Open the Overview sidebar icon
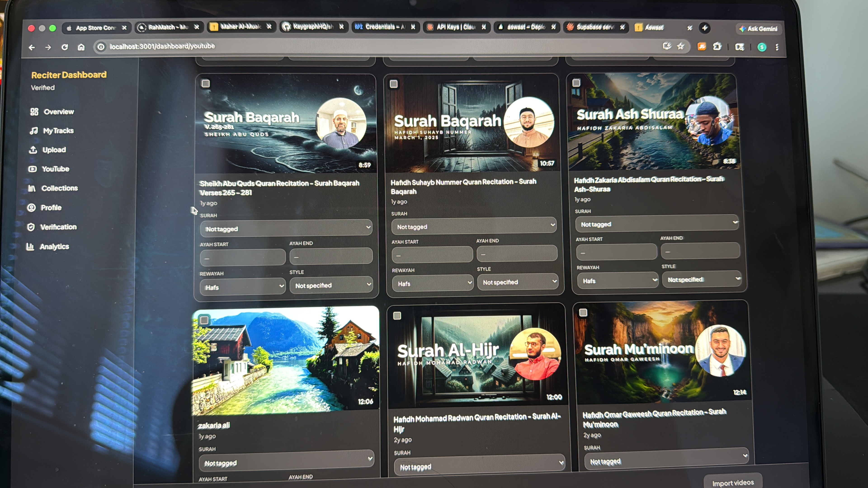The height and width of the screenshot is (488, 868). click(x=34, y=112)
